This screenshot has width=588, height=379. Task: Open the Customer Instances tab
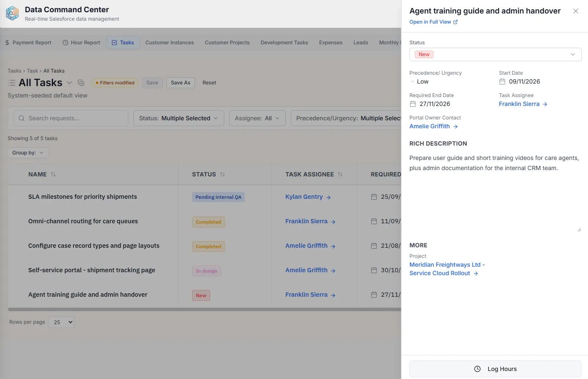170,43
